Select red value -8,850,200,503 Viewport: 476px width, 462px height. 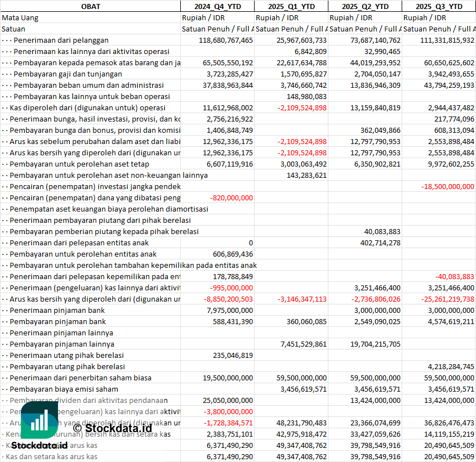click(x=228, y=298)
